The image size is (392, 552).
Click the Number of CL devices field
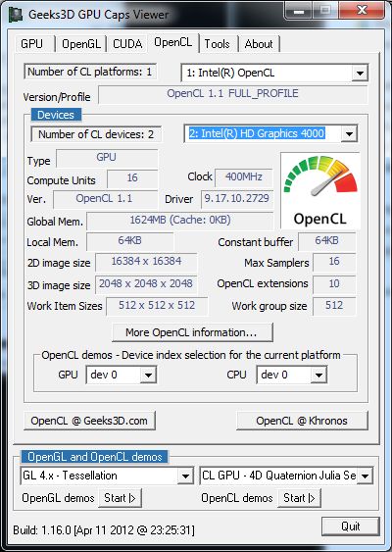pos(96,134)
